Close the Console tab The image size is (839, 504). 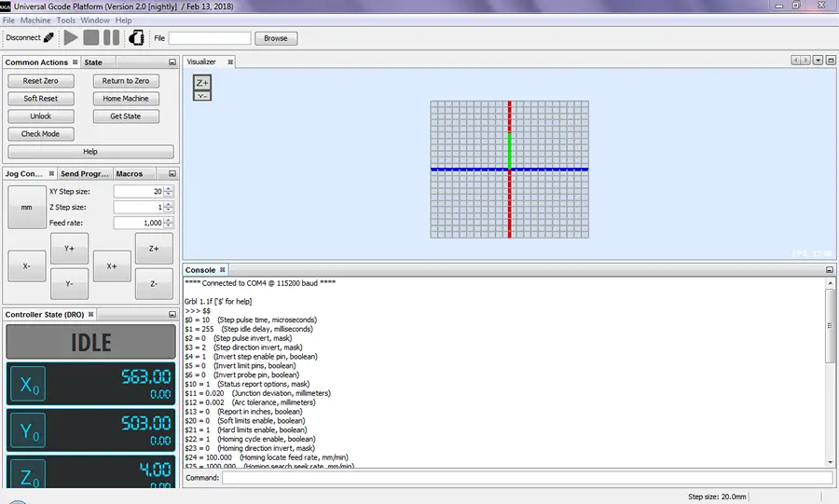click(x=223, y=270)
